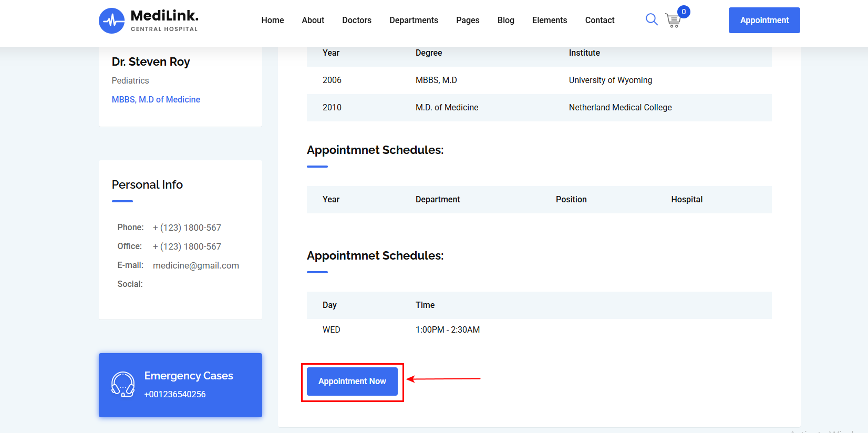Viewport: 868px width, 433px height.
Task: Open the About menu item
Action: [313, 20]
